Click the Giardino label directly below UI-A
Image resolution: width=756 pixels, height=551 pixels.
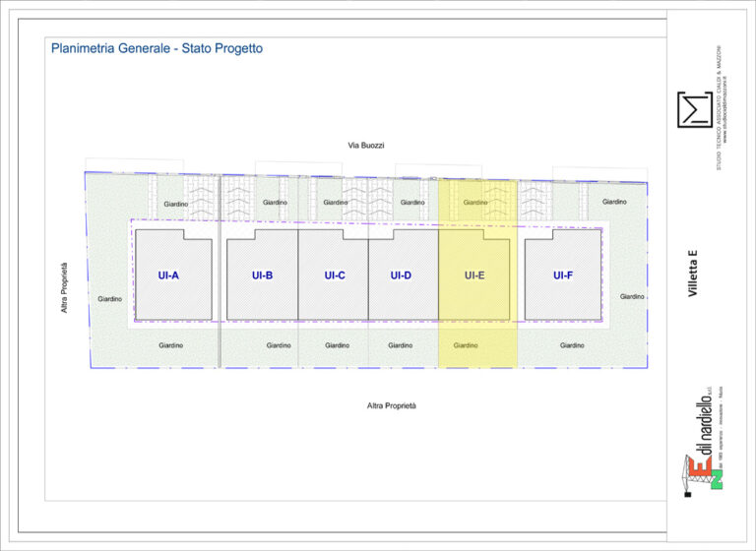(170, 345)
